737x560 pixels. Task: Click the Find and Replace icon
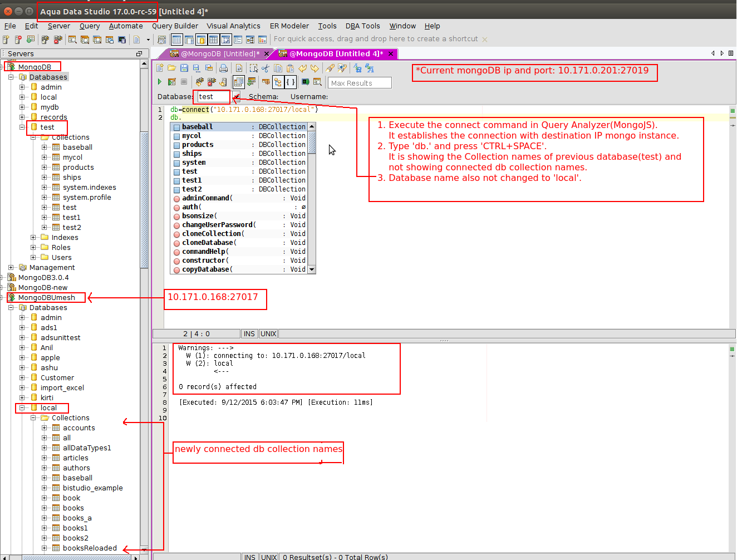(342, 68)
